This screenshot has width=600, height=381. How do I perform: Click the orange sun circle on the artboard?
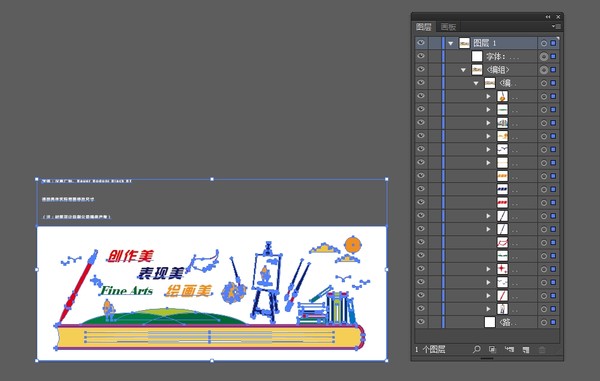point(353,245)
